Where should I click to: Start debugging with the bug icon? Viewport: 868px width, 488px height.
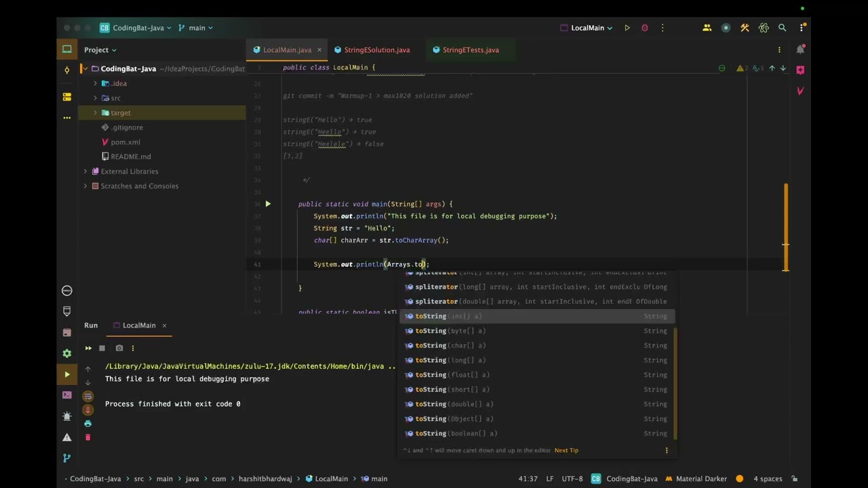[x=645, y=28]
